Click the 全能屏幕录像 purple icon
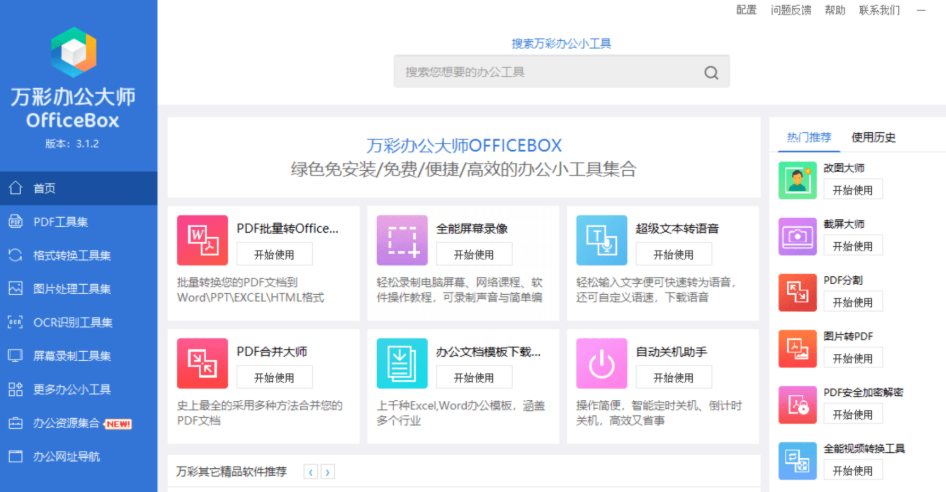Image resolution: width=946 pixels, height=492 pixels. point(402,240)
